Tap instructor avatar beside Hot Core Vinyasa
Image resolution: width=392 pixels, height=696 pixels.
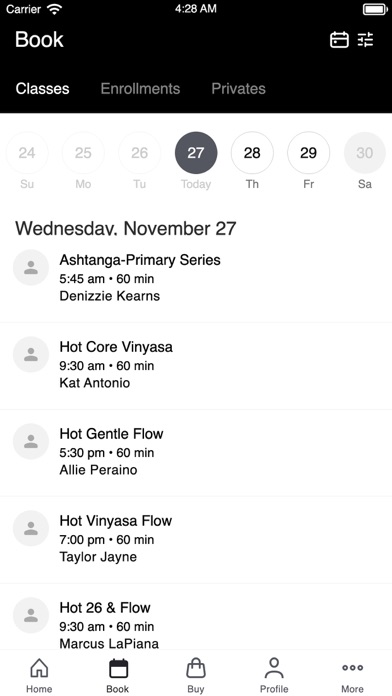31,354
